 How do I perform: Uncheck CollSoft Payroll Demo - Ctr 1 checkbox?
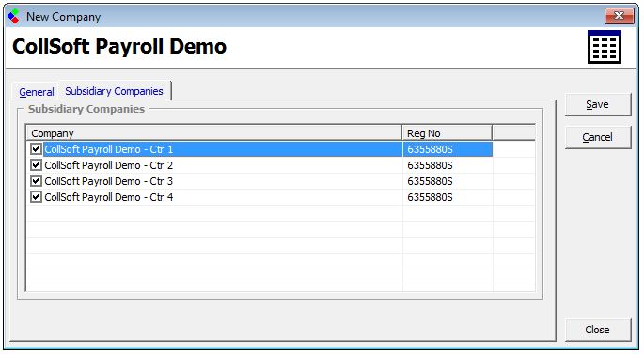36,149
